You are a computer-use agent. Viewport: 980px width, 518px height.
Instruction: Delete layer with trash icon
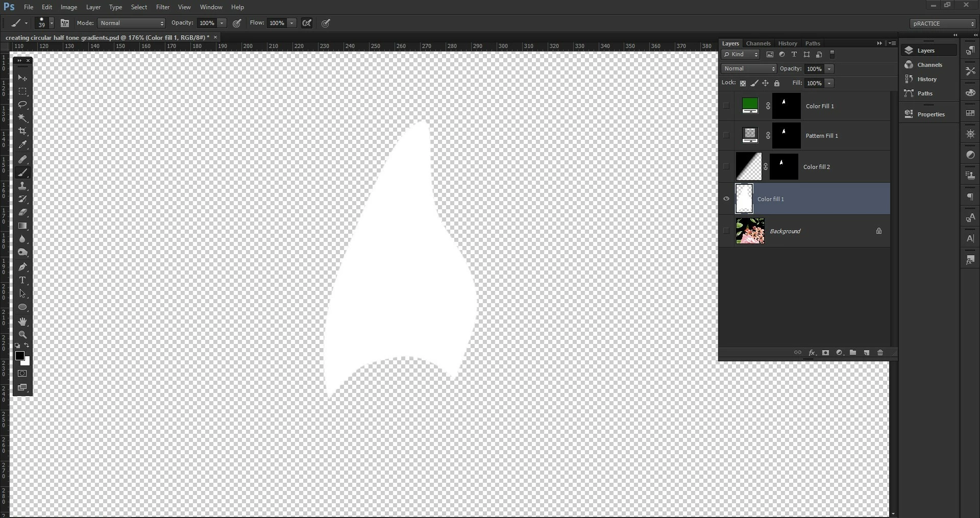click(880, 353)
